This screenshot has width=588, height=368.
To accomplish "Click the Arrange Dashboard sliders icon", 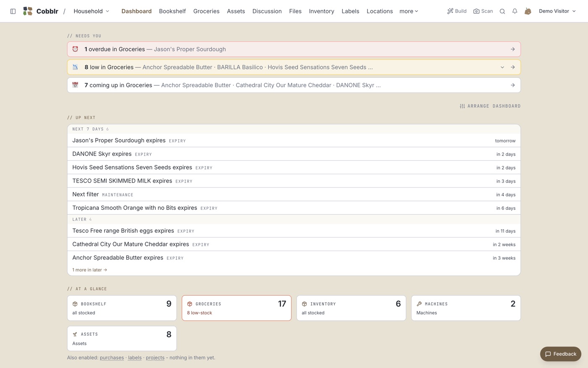I will [462, 106].
